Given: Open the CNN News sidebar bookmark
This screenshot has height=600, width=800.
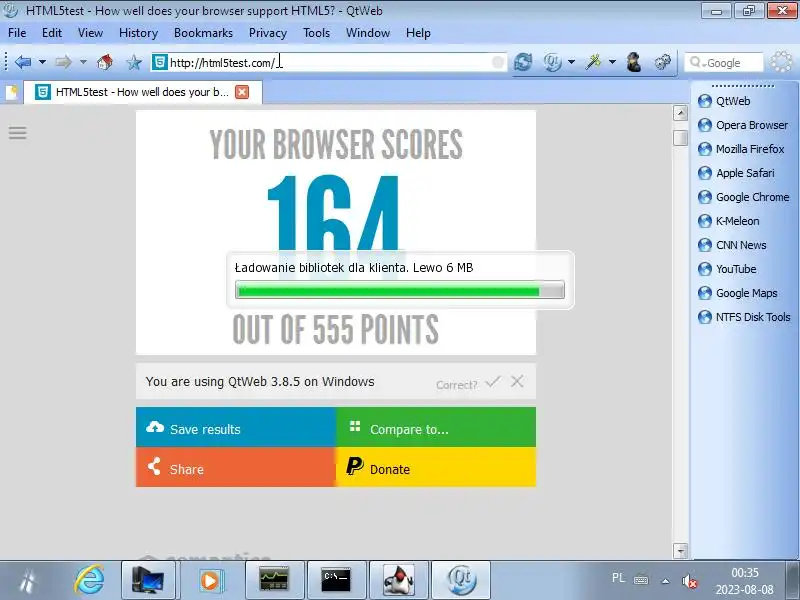Looking at the screenshot, I should point(732,245).
